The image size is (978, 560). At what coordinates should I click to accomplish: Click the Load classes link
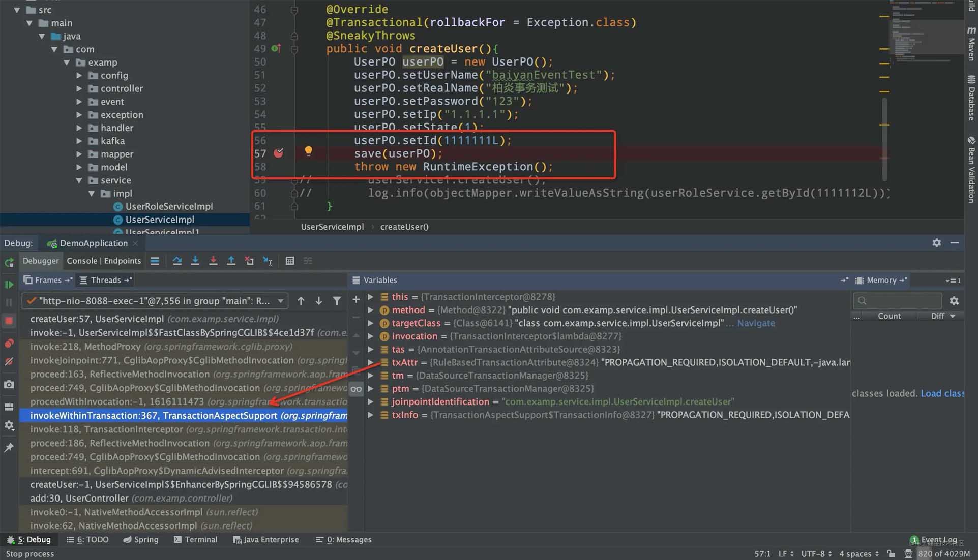pyautogui.click(x=942, y=393)
